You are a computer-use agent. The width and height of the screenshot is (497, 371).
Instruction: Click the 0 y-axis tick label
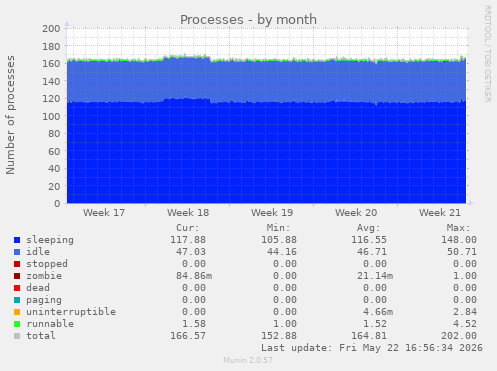(57, 203)
